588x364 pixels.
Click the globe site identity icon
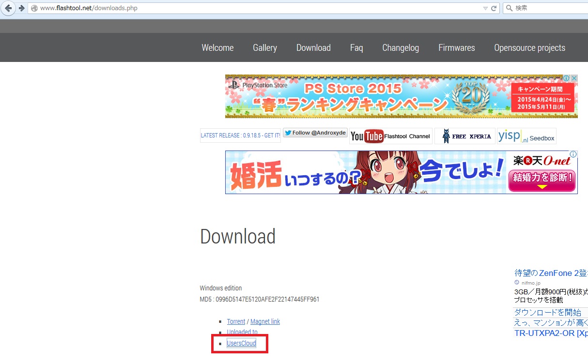click(x=34, y=8)
